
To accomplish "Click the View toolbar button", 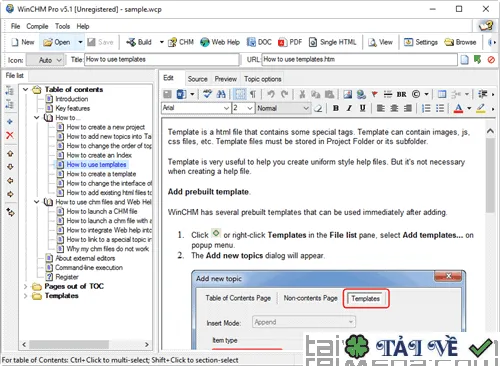I will pyautogui.click(x=380, y=42).
